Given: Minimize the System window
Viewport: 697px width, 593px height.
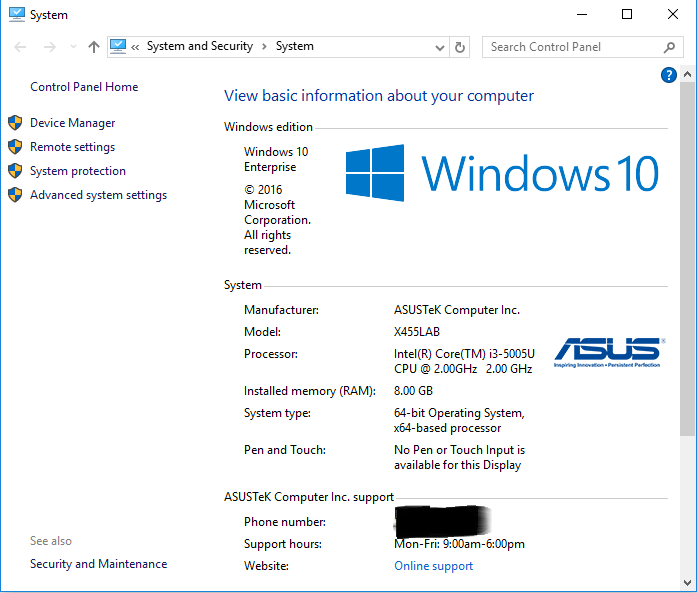Looking at the screenshot, I should [x=582, y=14].
